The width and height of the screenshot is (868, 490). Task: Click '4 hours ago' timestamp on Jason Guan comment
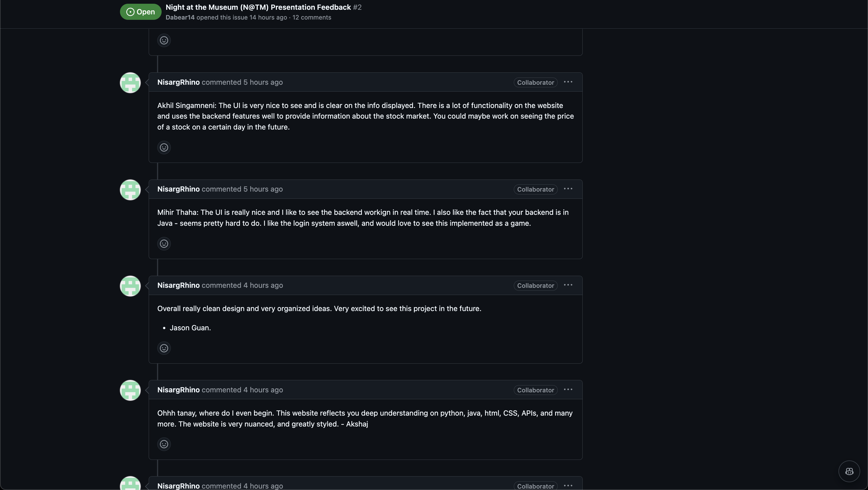coord(263,285)
